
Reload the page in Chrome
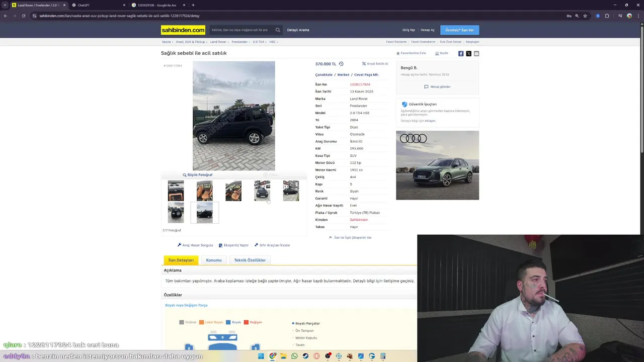23,16
